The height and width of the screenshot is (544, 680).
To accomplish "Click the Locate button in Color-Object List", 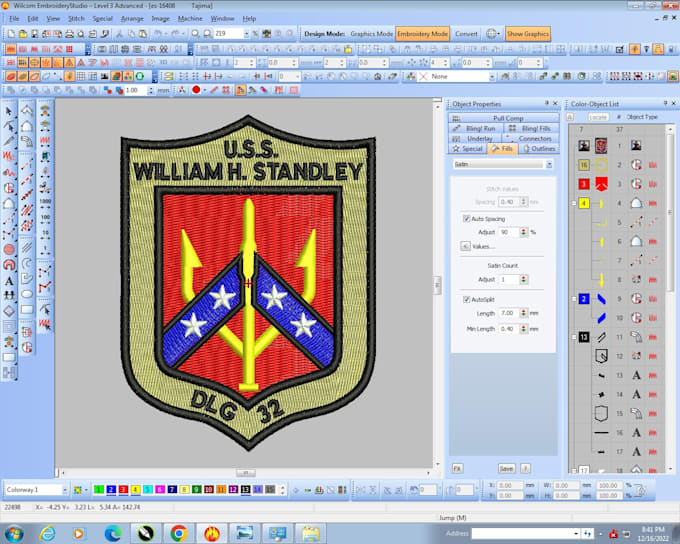I will (x=598, y=117).
